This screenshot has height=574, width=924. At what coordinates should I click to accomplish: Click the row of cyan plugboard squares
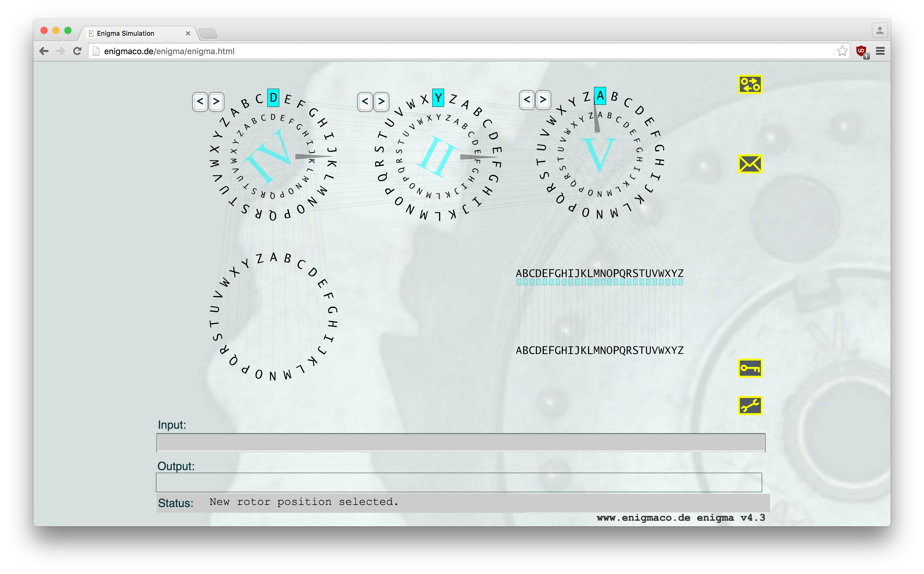pyautogui.click(x=600, y=282)
